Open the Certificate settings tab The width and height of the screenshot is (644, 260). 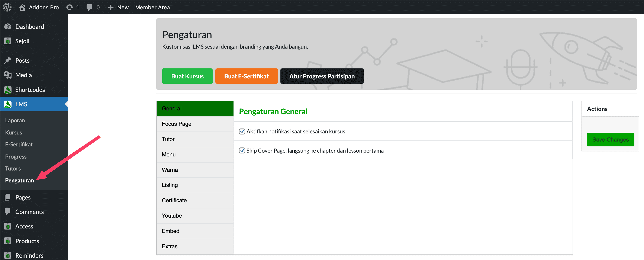tap(174, 200)
